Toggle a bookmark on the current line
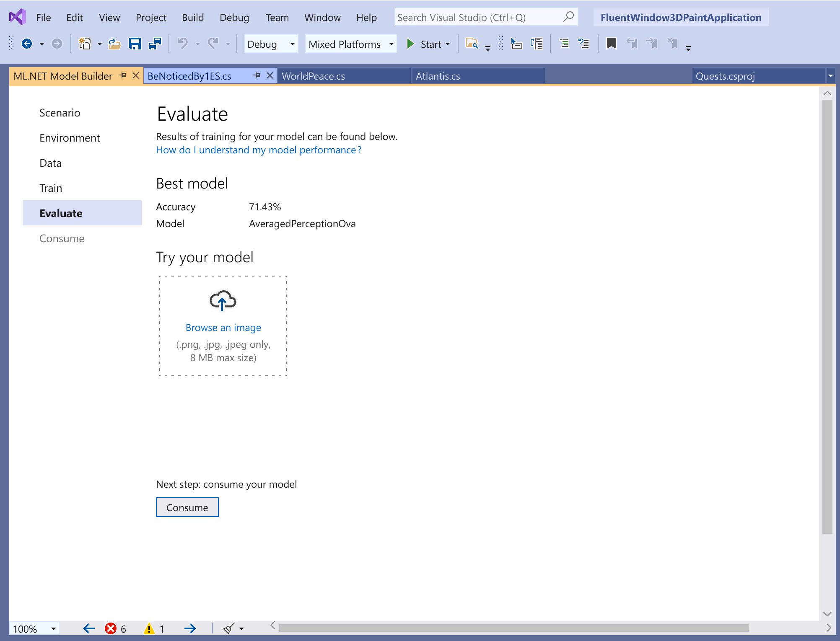Viewport: 840px width, 641px height. coord(612,44)
